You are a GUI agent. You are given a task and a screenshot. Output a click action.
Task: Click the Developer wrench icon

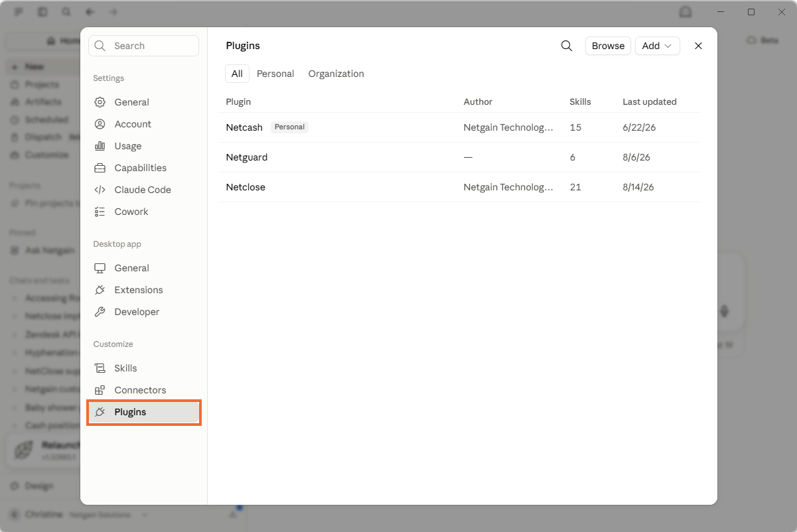coord(100,312)
